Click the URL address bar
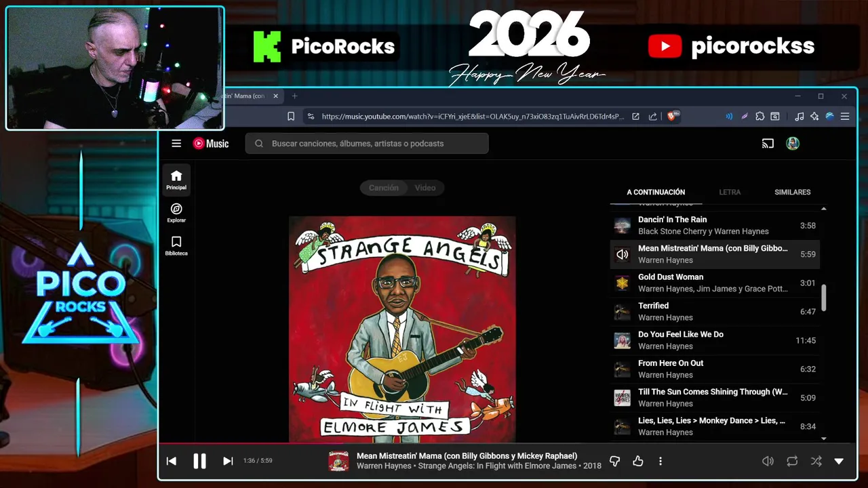868x488 pixels. coord(473,117)
